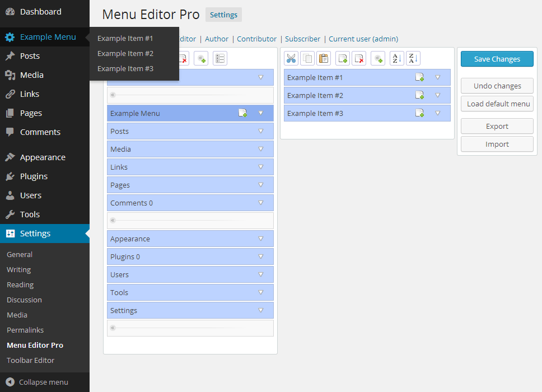Sort items descending with the Z-A icon

(413, 58)
